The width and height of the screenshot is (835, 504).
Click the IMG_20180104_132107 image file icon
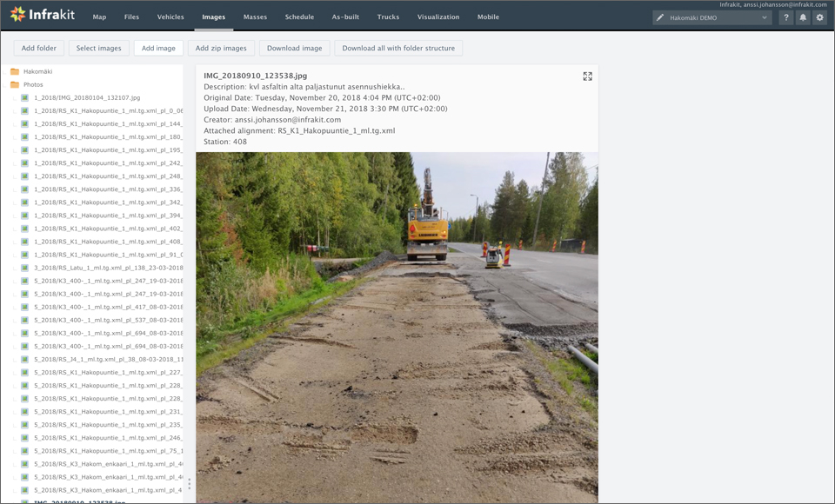[x=25, y=98]
